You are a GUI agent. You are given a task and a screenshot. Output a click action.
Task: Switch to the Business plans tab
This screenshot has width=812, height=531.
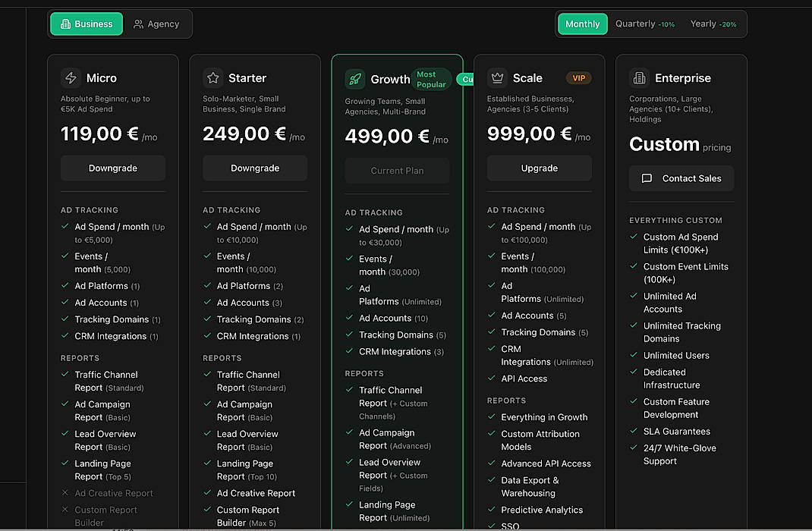[87, 24]
